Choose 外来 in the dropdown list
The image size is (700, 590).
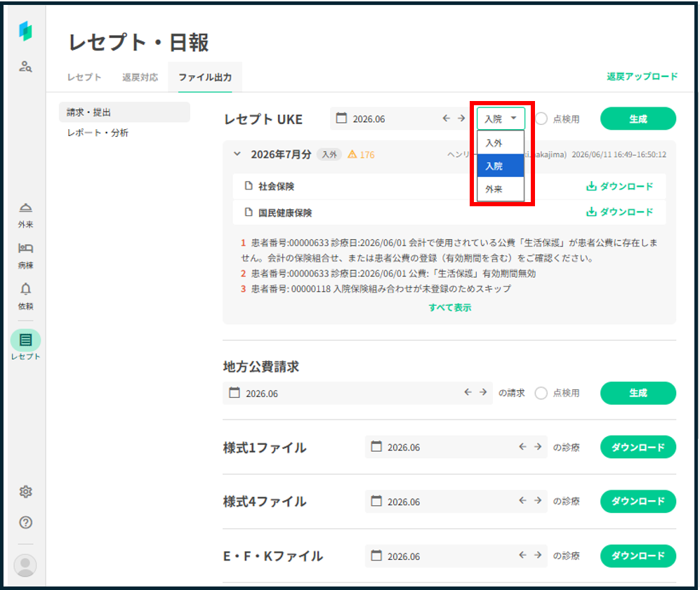pyautogui.click(x=501, y=189)
